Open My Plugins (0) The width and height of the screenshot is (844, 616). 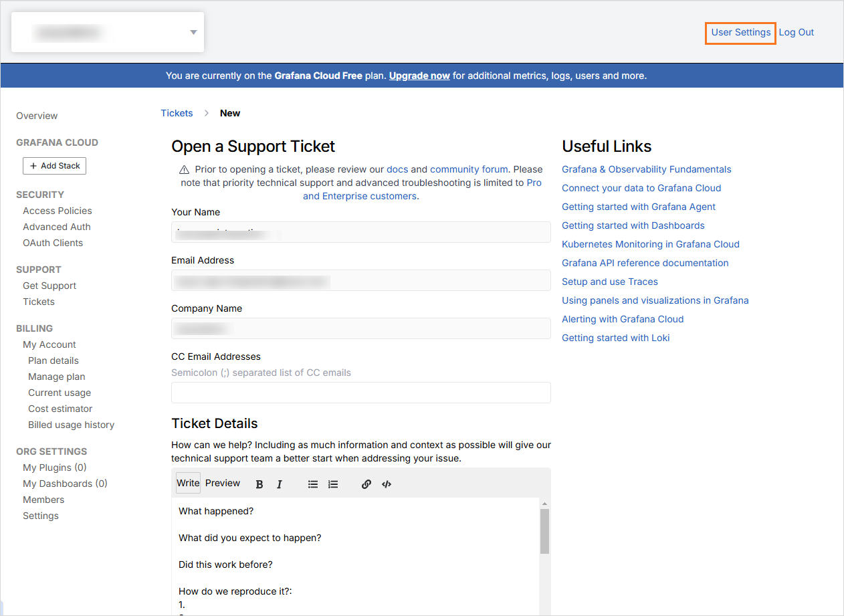[55, 468]
